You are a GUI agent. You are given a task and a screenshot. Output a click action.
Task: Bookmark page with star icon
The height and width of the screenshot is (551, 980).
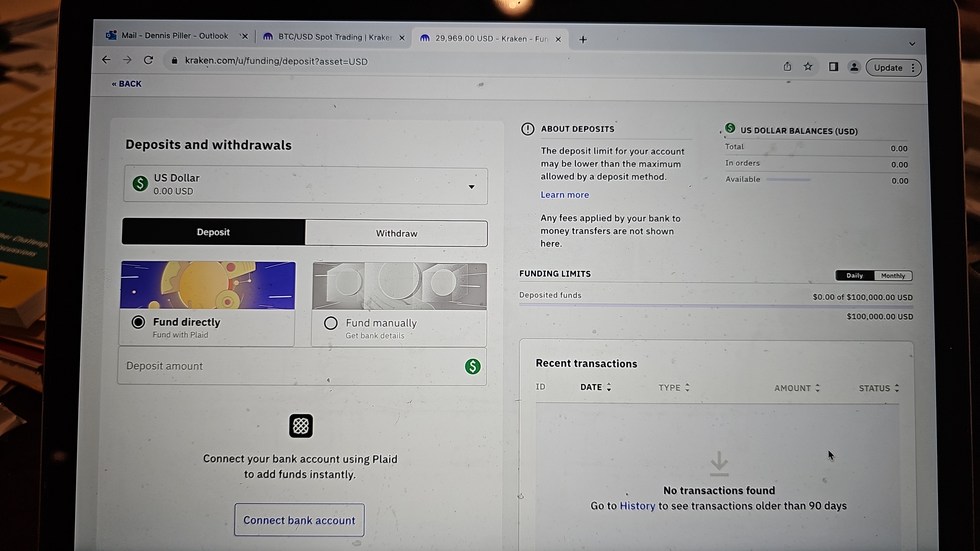tap(808, 67)
